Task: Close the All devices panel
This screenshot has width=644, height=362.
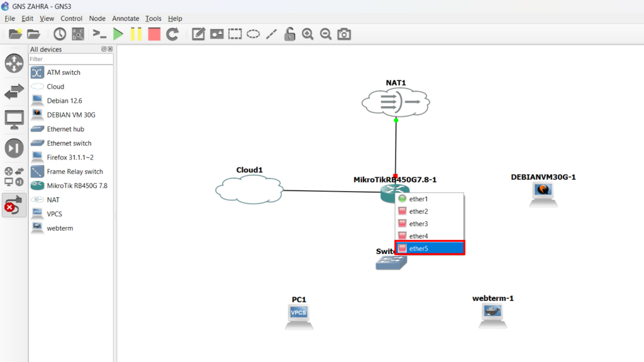Action: point(111,49)
